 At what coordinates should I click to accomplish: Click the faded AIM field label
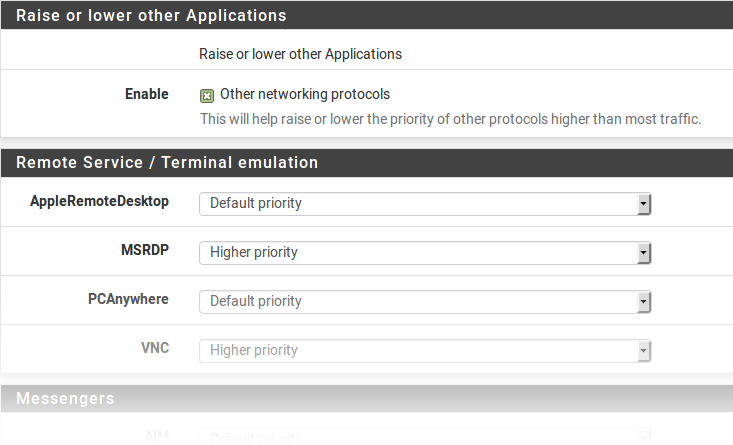click(x=155, y=436)
